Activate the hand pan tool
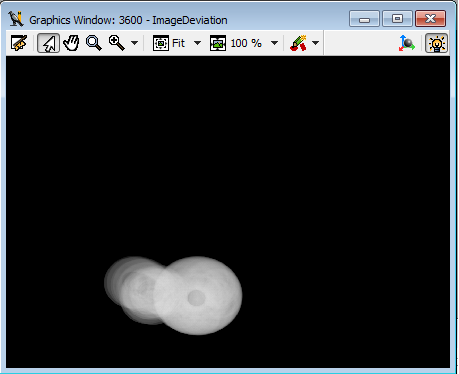 [71, 43]
